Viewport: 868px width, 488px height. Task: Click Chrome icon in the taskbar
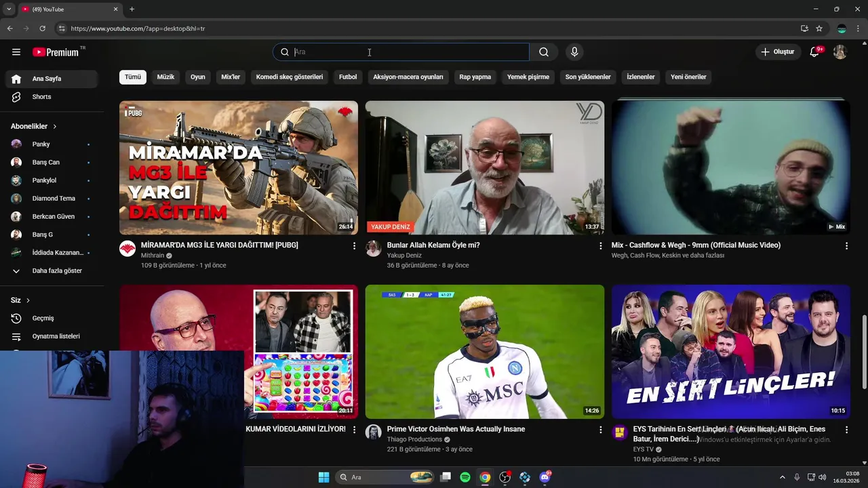point(485,477)
